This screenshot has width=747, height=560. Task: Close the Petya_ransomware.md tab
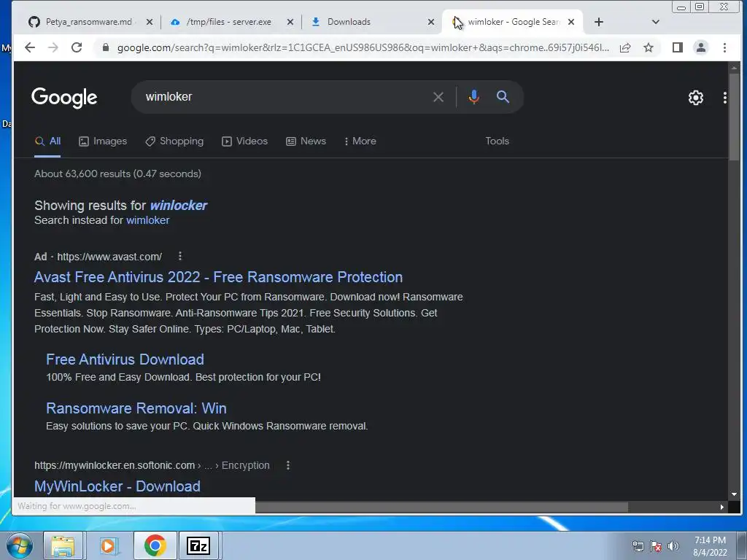coord(149,22)
